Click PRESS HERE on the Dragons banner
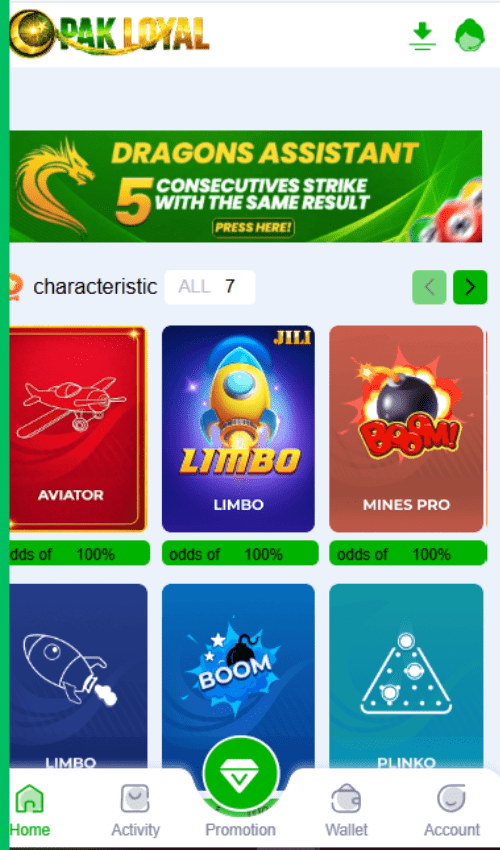The image size is (500, 850). tap(253, 228)
